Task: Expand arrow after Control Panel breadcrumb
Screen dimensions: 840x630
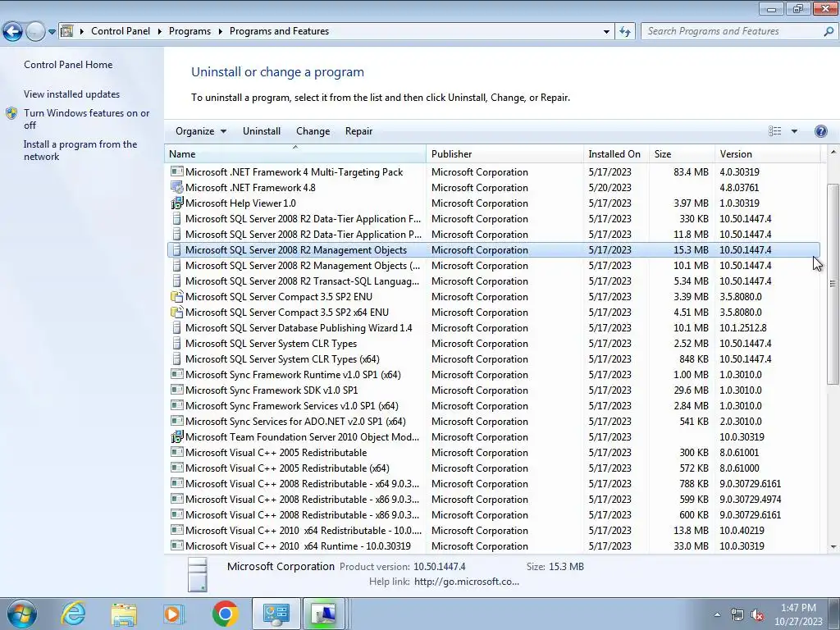Action: (160, 31)
